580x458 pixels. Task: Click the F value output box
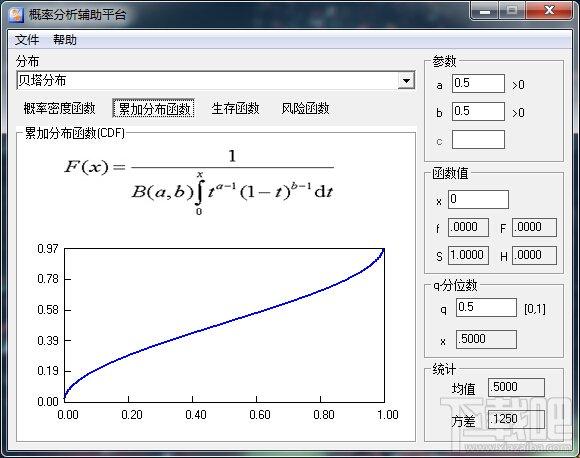coord(534,227)
